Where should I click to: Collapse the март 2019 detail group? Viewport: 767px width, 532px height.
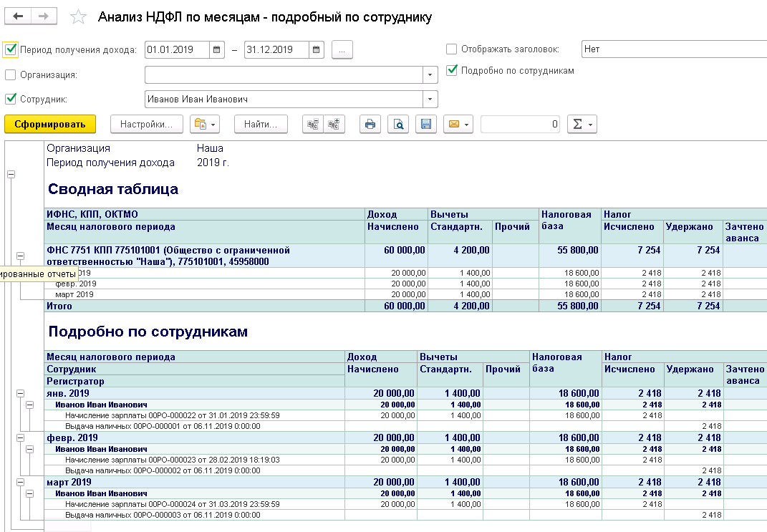21,482
